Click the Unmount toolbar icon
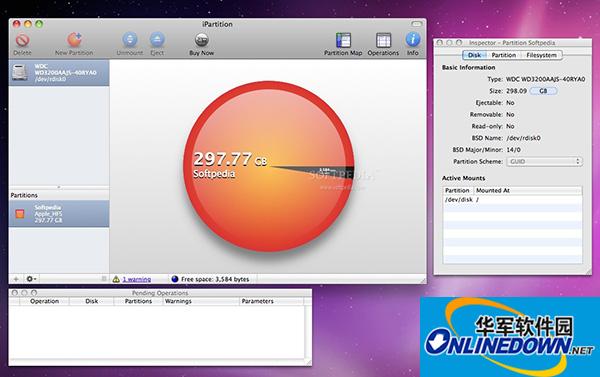Viewport: 600px width, 377px height. [130, 40]
